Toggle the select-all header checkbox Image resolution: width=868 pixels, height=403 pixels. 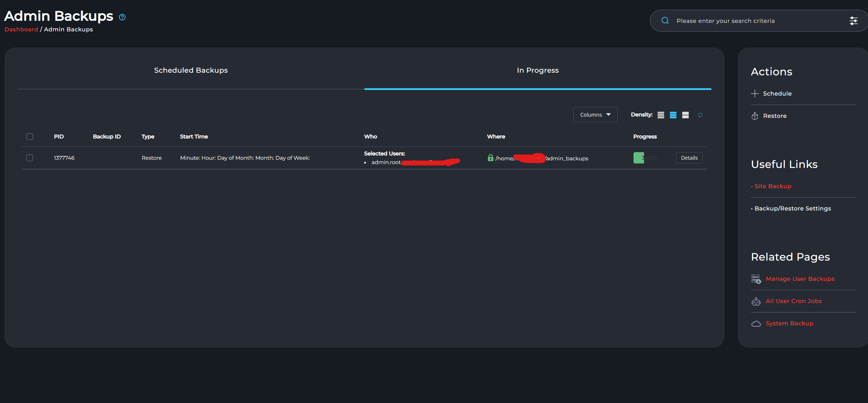[30, 137]
